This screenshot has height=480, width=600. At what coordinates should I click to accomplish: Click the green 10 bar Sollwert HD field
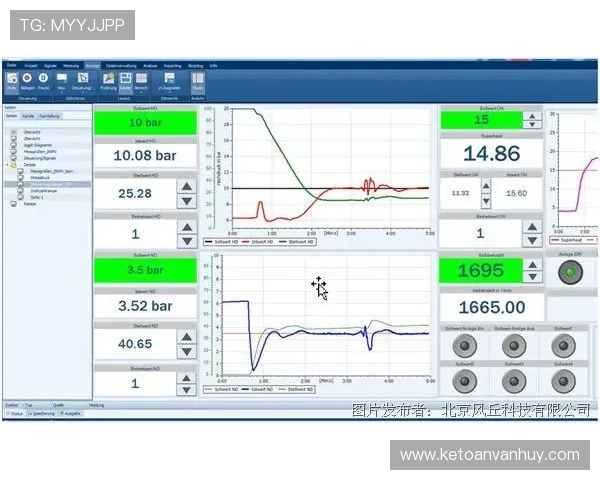(x=145, y=123)
